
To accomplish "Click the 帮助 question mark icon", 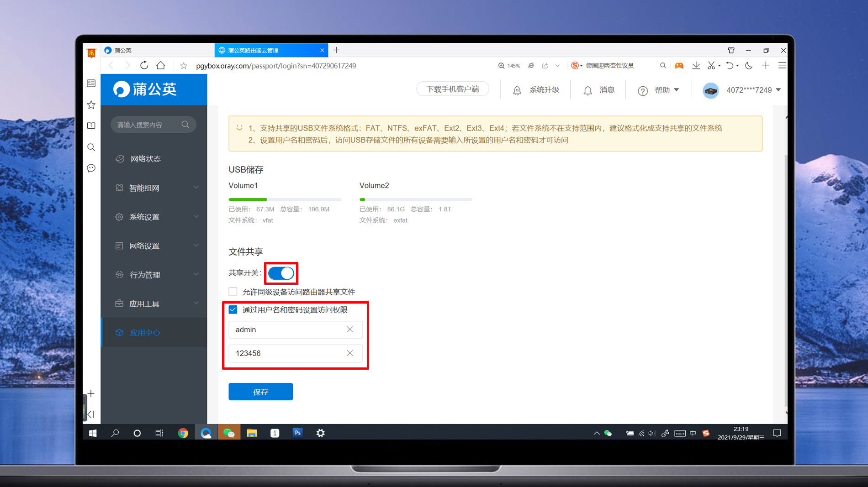I will (642, 90).
